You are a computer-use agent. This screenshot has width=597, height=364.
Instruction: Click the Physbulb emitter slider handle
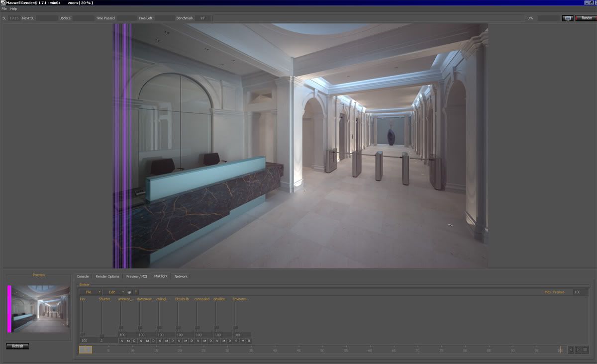point(178,328)
